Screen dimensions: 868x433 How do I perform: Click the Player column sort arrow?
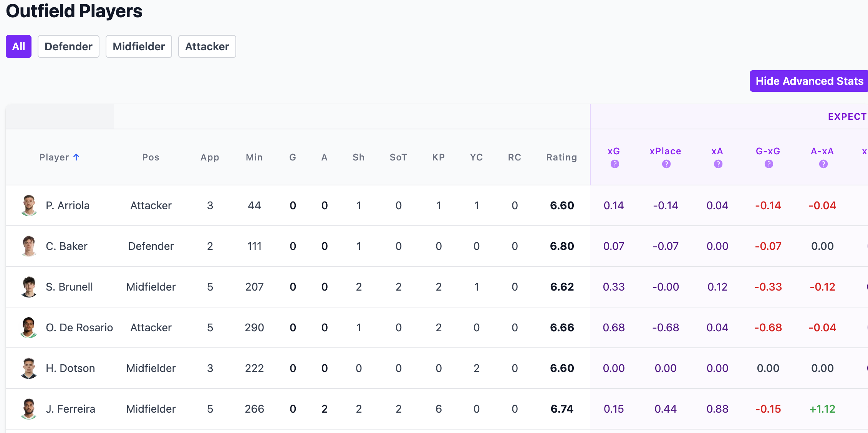tap(76, 157)
